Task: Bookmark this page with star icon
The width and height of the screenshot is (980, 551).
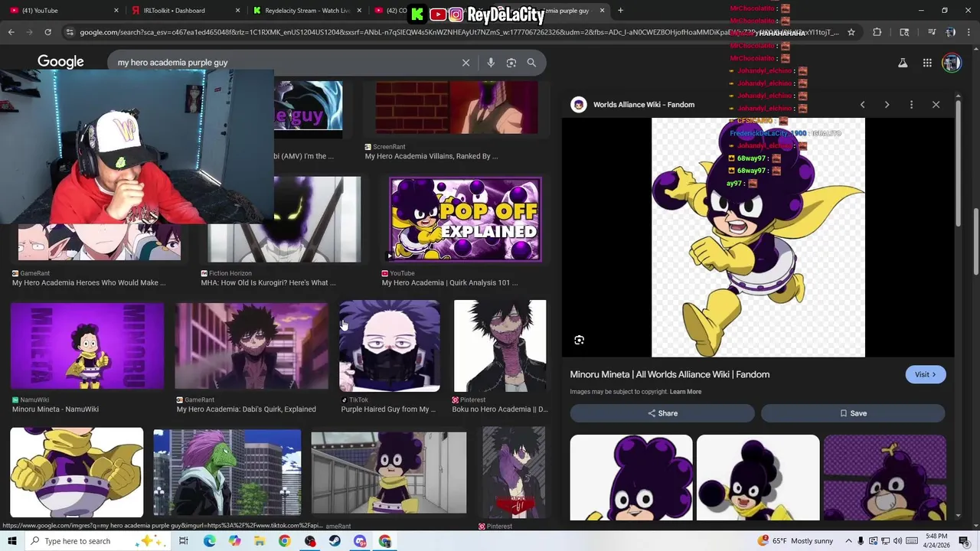Action: point(851,32)
